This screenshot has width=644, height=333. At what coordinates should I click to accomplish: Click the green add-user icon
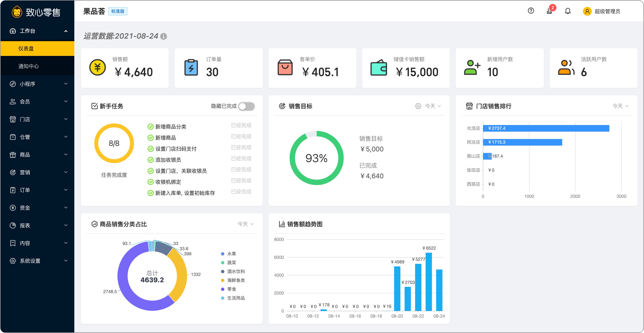(x=472, y=68)
